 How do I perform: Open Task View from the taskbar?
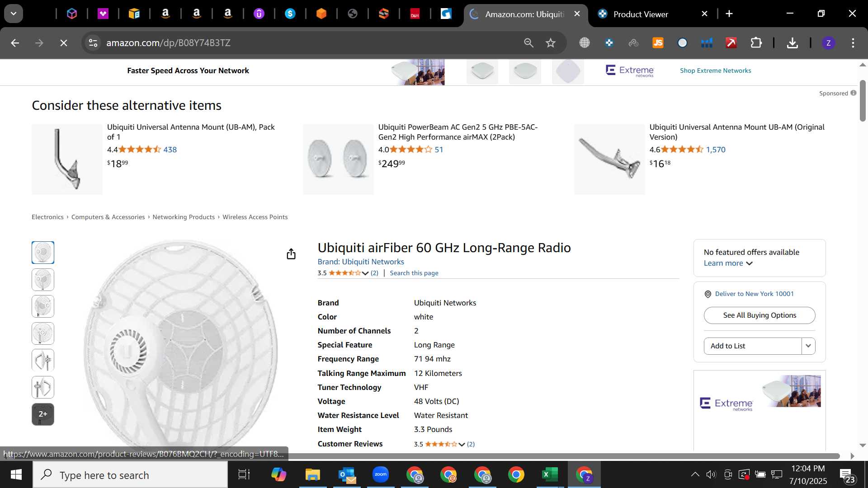click(244, 474)
